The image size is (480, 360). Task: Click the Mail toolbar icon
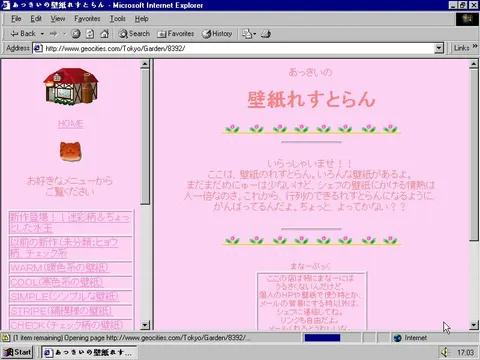pyautogui.click(x=247, y=34)
